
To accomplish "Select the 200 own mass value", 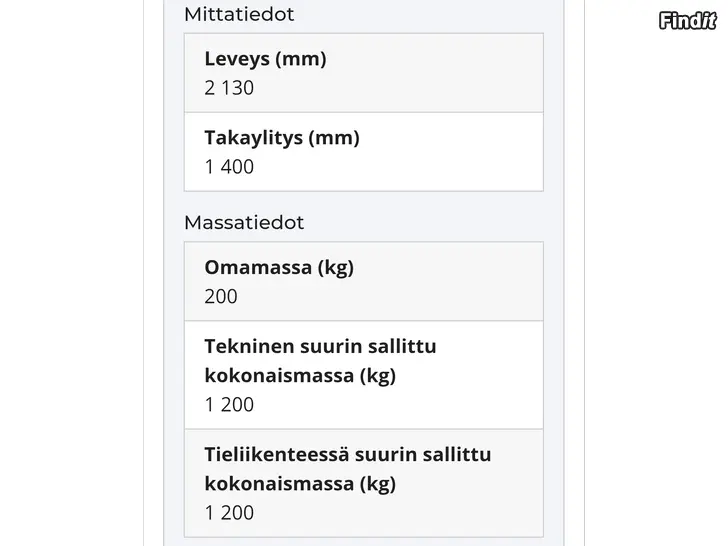I will click(221, 296).
